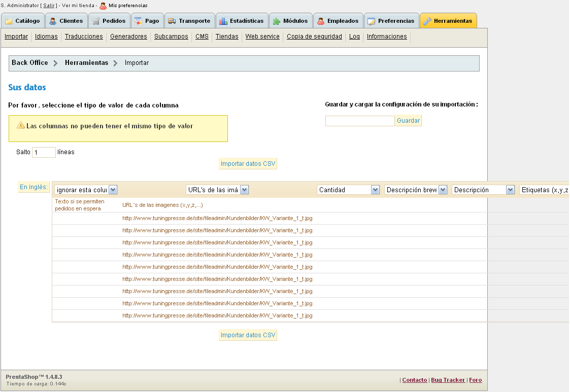Click the En inglés button
The image size is (570, 392).
coord(33,187)
